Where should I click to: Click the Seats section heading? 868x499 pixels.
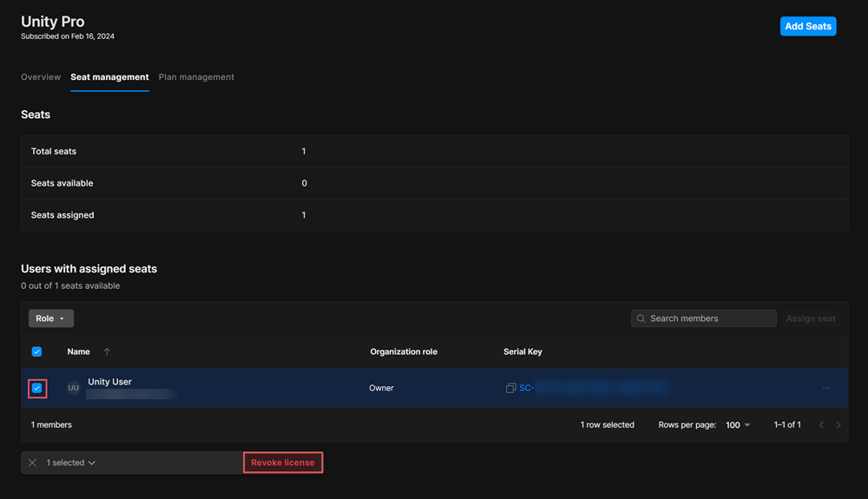click(x=36, y=115)
